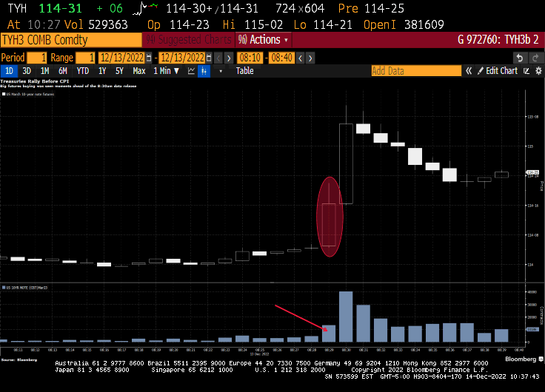The height and width of the screenshot is (392, 545).
Task: Click the tall candlestick at 08:30
Action: [346, 163]
